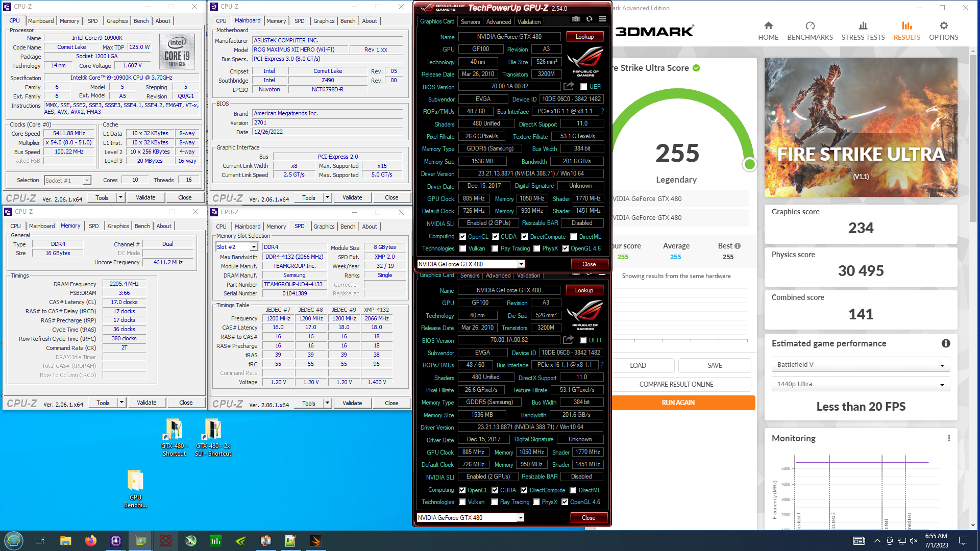Screen dimensions: 980x551
Task: Click the NVIDIA taskbar icon
Action: click(241, 541)
